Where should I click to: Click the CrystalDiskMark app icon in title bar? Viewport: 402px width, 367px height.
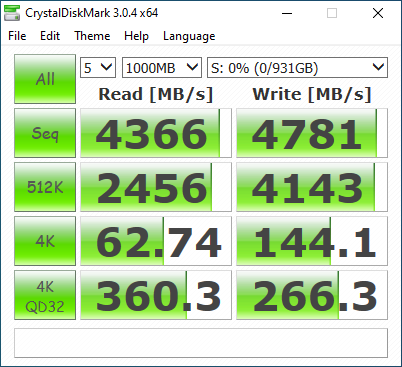click(x=12, y=13)
